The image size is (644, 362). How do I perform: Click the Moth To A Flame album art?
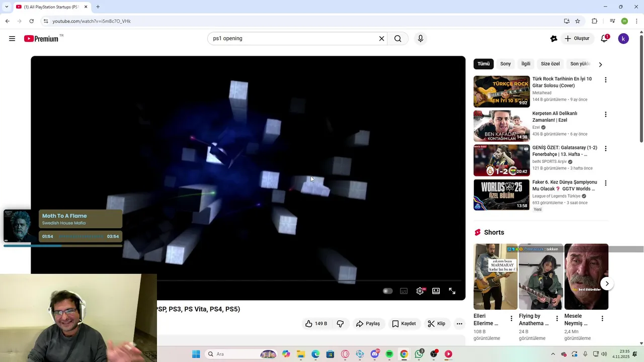click(20, 226)
